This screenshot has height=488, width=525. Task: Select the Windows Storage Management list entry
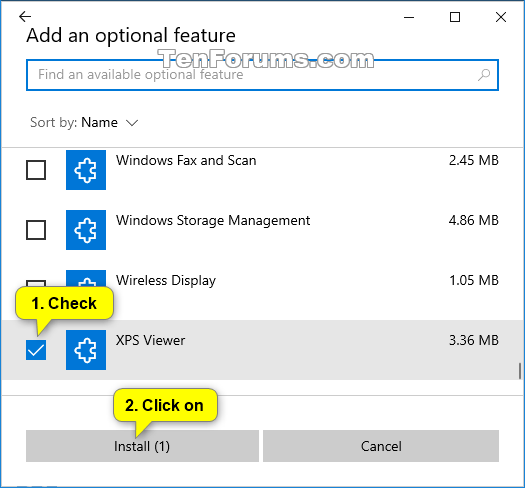pyautogui.click(x=262, y=230)
